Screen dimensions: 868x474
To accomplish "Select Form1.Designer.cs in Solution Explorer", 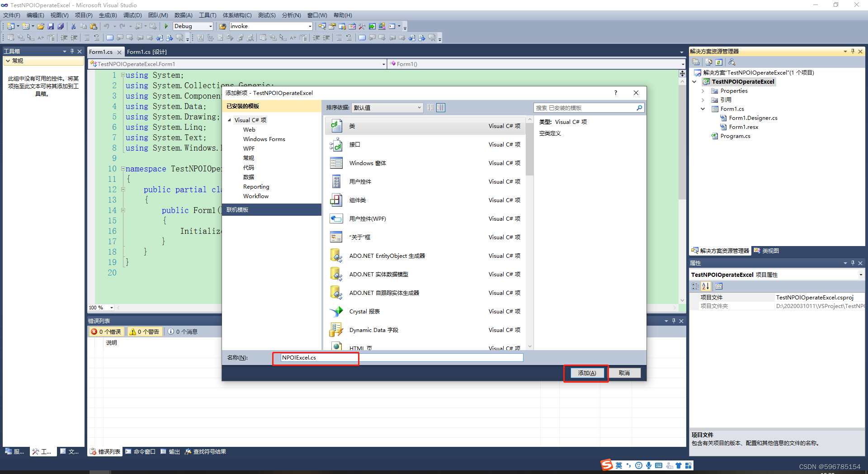I will click(753, 118).
